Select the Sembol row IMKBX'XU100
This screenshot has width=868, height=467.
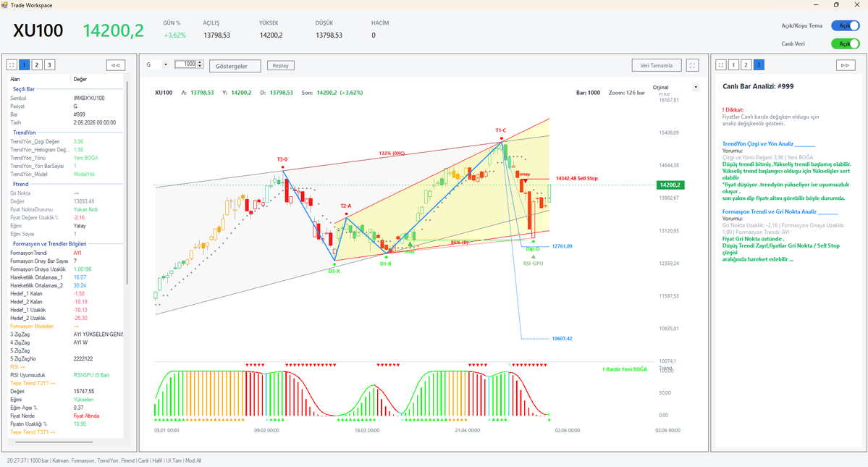pos(67,98)
